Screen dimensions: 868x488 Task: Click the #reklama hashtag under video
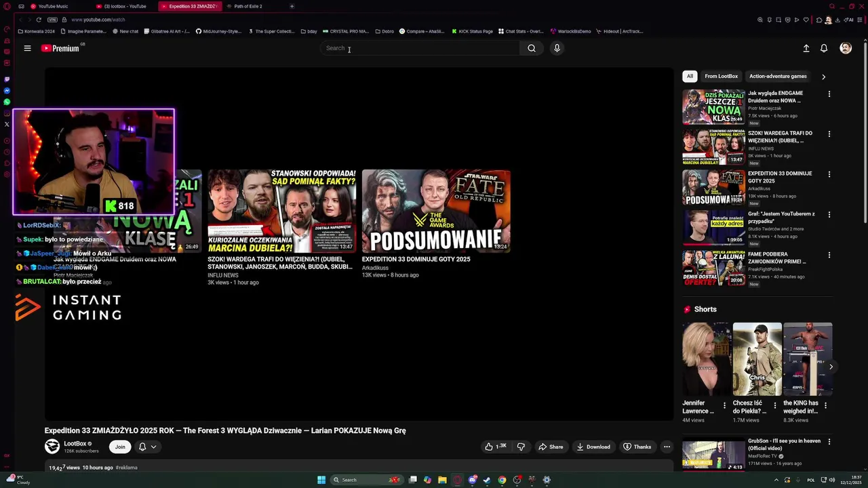(x=126, y=468)
